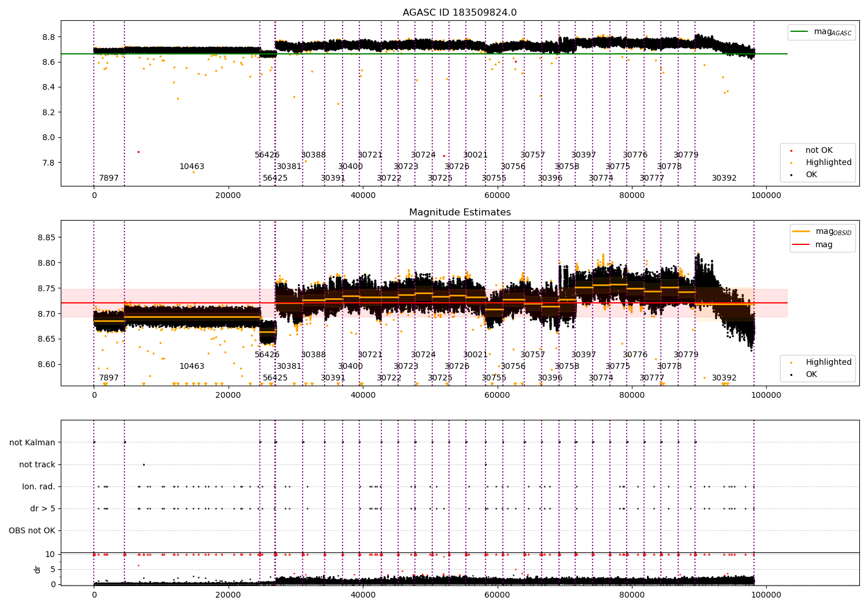This screenshot has height=608, width=868.
Task: Click the 'not track' axis label
Action: (x=37, y=464)
